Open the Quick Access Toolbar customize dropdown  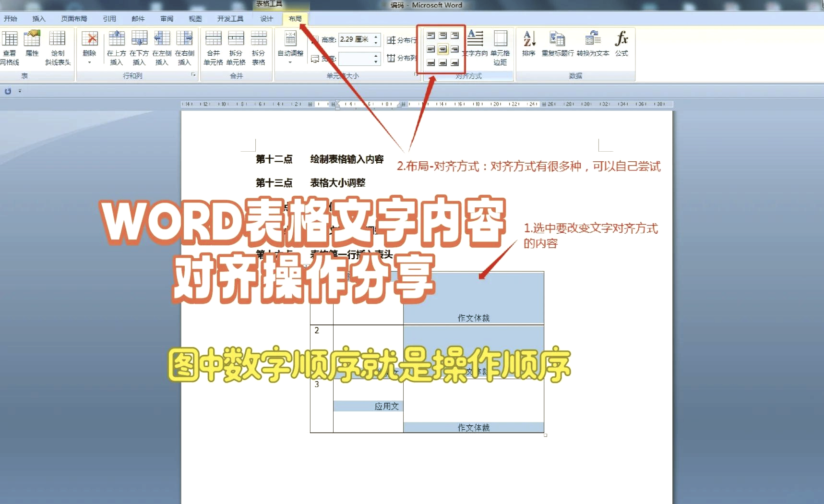coord(20,91)
